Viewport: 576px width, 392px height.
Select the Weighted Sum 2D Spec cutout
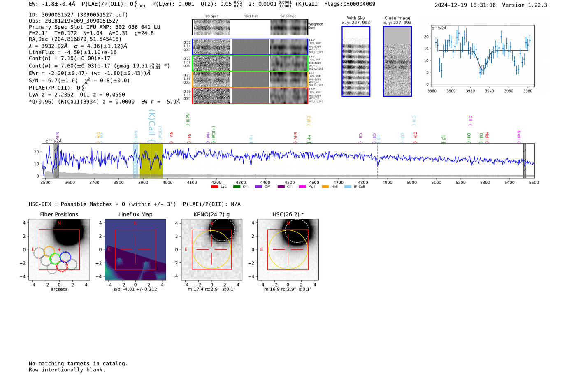(211, 27)
